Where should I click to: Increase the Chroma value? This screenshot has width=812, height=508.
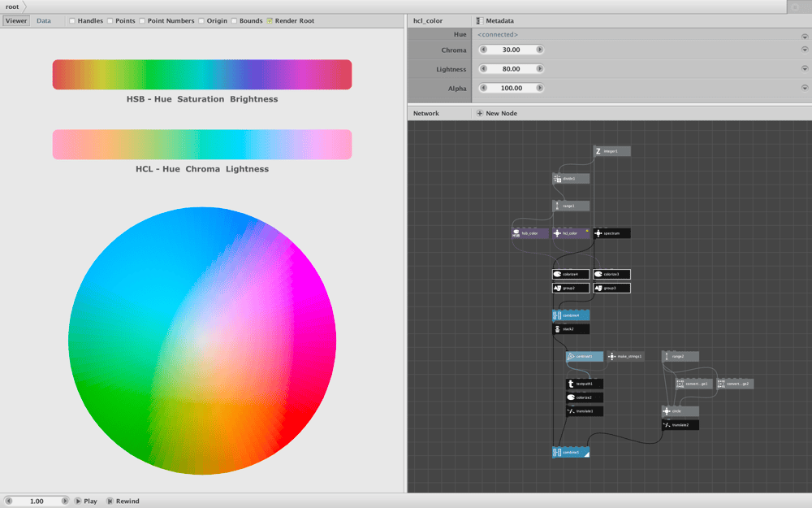click(540, 50)
